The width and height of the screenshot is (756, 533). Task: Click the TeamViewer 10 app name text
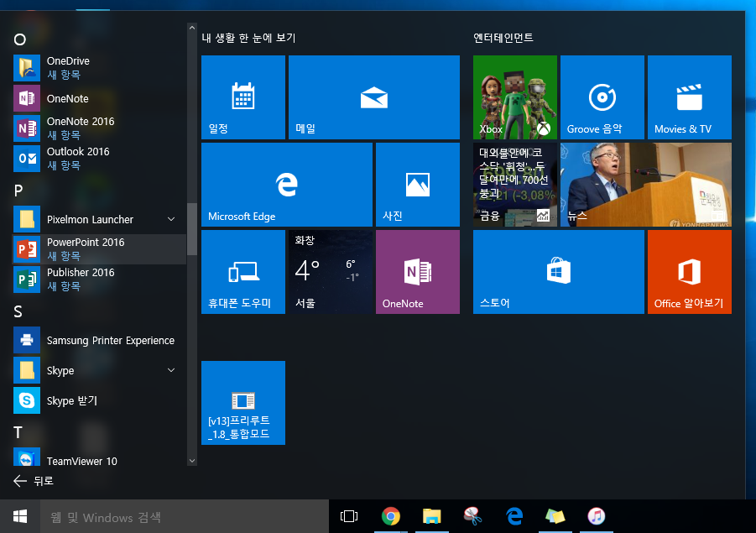coord(82,461)
